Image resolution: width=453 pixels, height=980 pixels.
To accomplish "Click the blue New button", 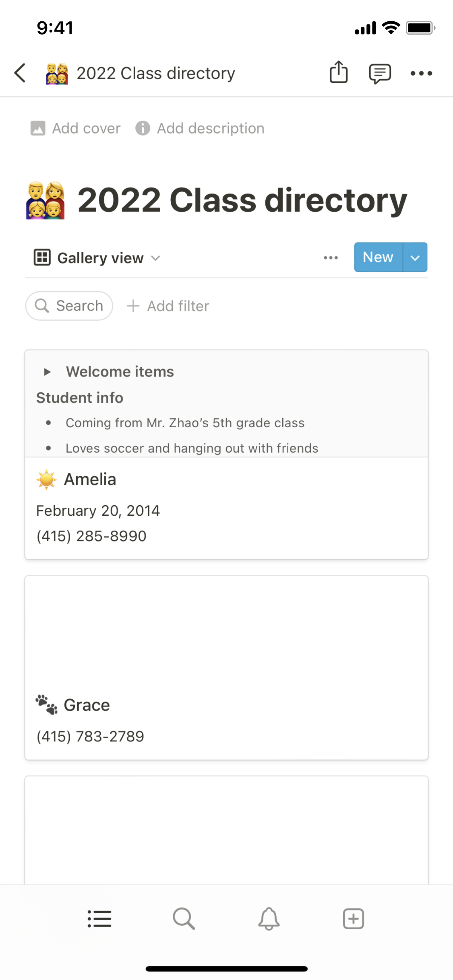I will point(378,257).
